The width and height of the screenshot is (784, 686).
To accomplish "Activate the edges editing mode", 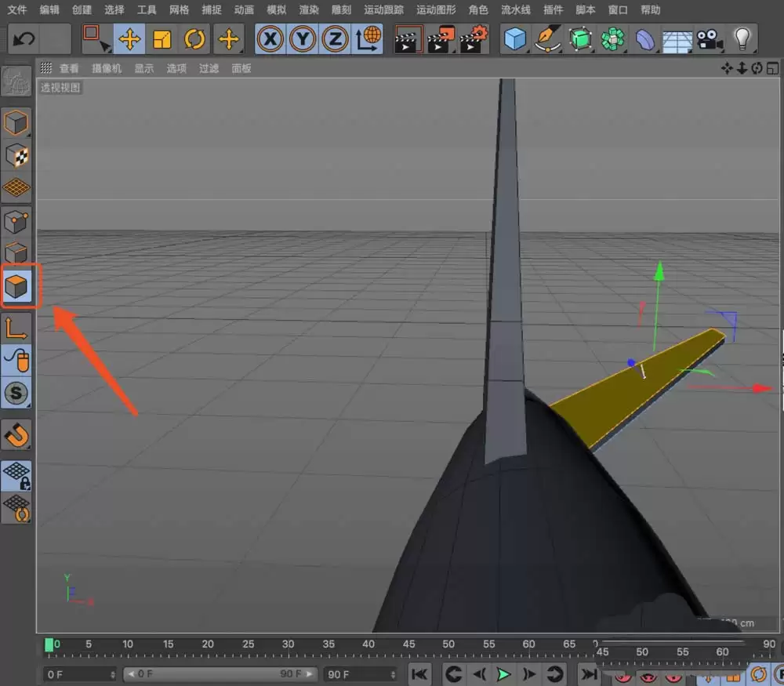I will point(17,252).
